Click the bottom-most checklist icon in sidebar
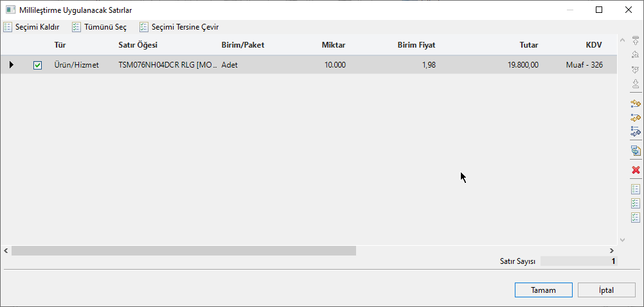The height and width of the screenshot is (307, 644). coord(636,218)
